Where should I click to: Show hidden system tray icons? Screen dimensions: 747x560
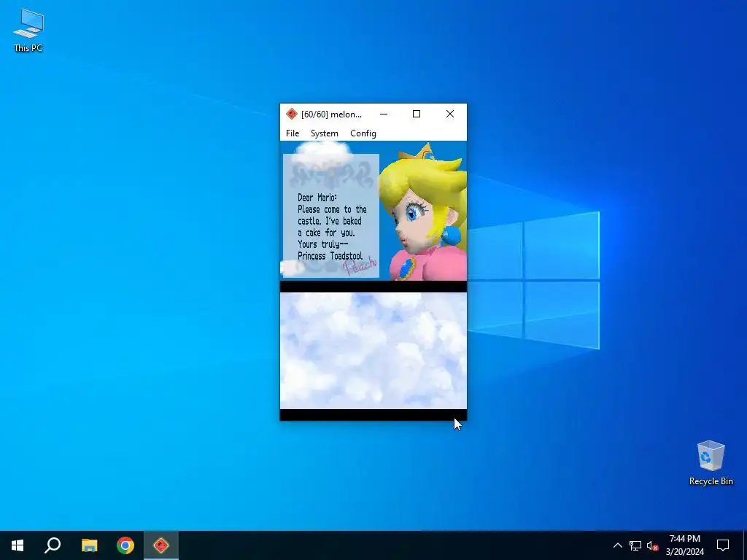(x=617, y=545)
